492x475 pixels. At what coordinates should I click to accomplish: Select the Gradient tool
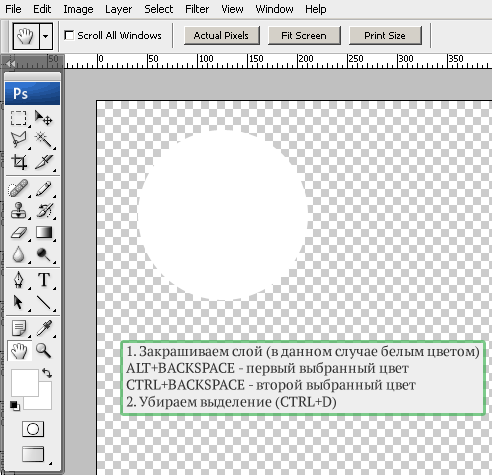[44, 233]
